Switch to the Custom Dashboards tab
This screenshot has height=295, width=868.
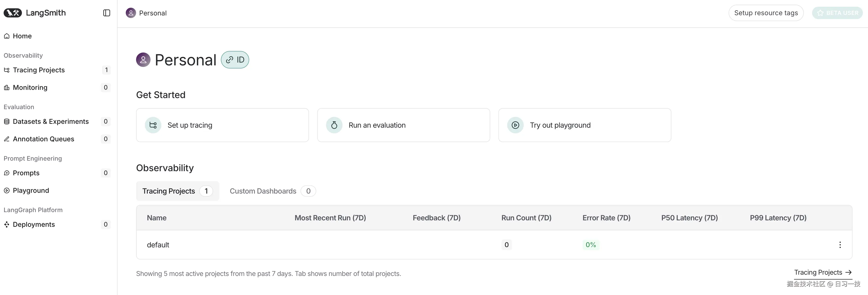click(x=273, y=191)
